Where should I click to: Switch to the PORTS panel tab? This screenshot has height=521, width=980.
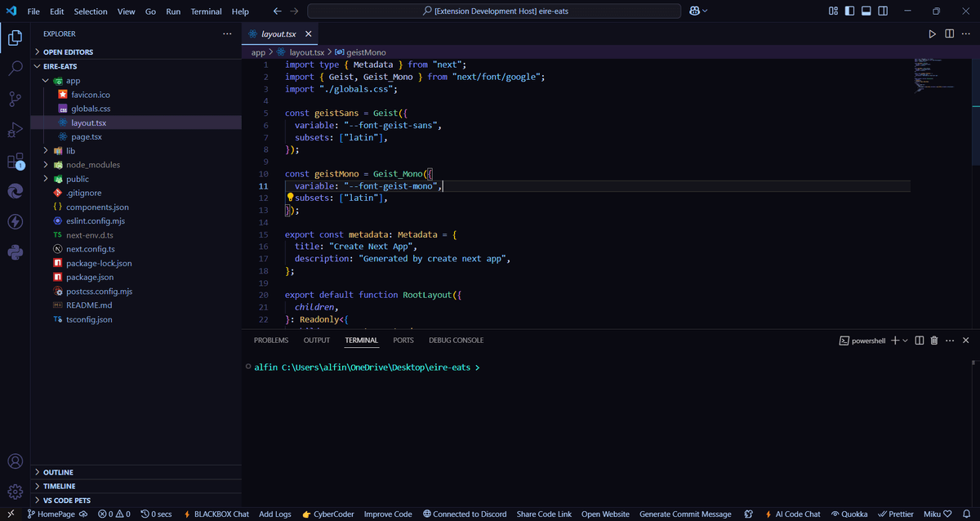[x=403, y=341]
